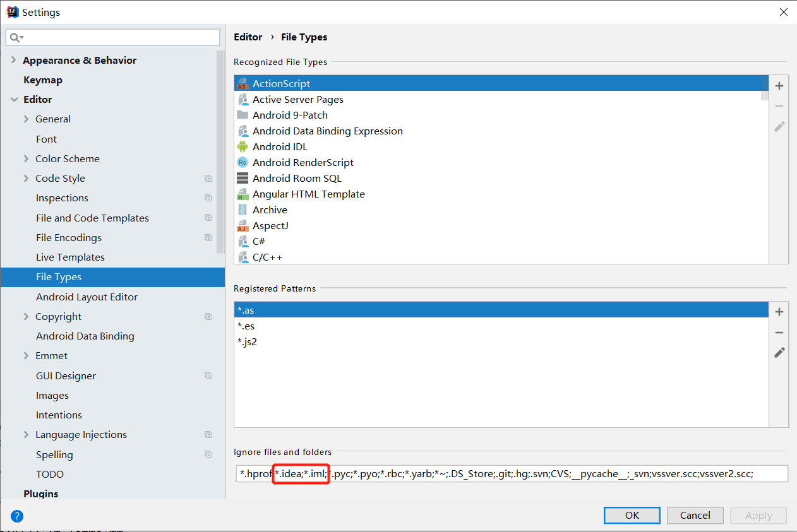Open the TODO settings page

tap(50, 475)
